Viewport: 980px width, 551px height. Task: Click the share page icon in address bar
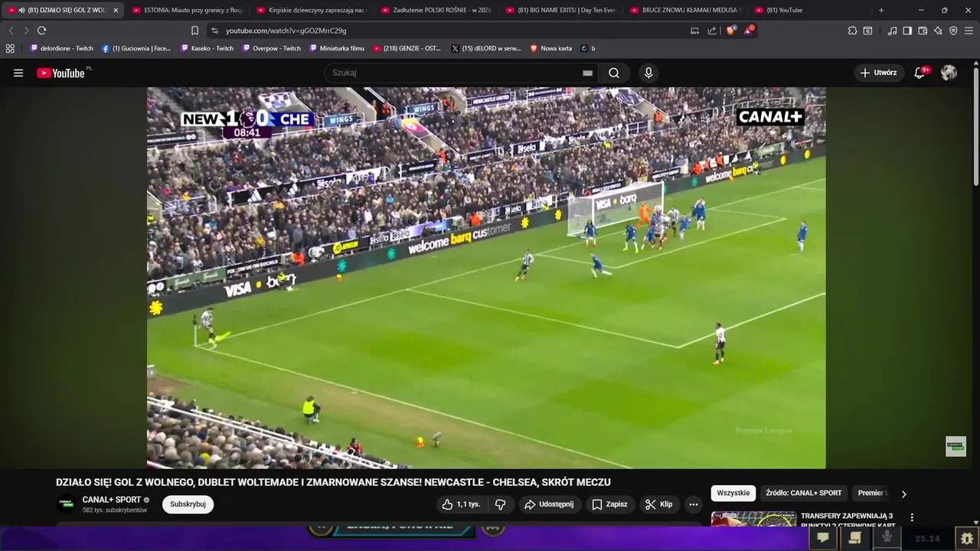click(x=712, y=31)
